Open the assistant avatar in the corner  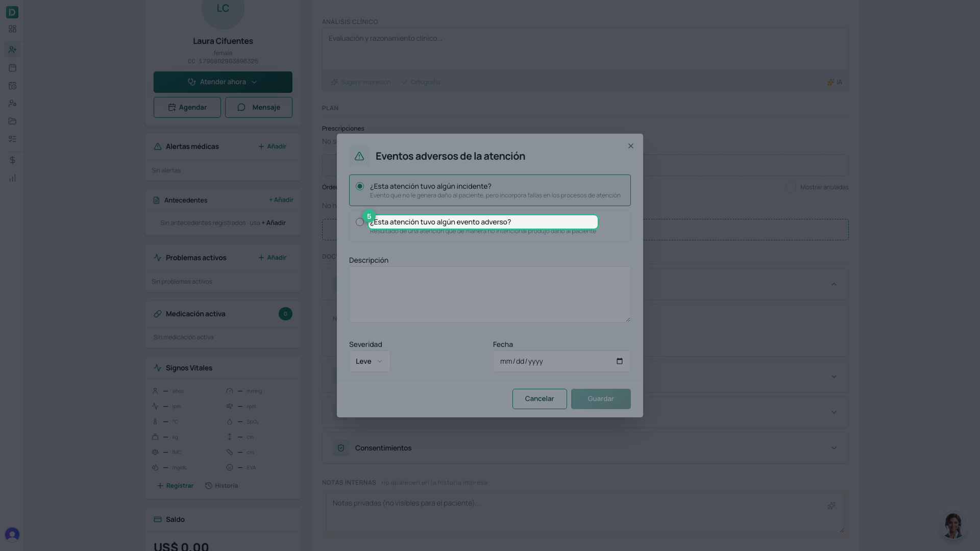tap(953, 525)
